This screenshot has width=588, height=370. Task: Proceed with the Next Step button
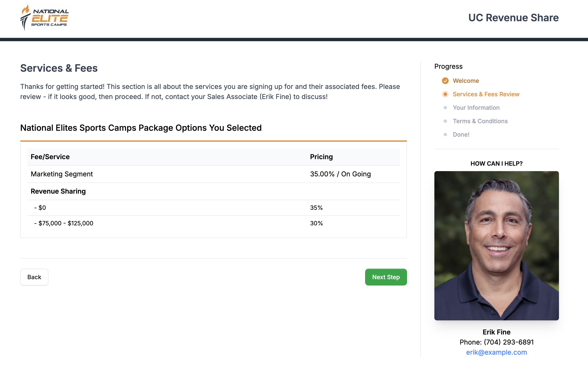point(386,277)
